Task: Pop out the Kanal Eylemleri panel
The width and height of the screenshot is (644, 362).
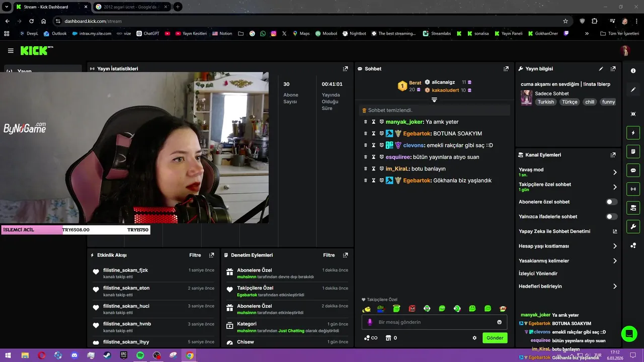Action: 613,155
